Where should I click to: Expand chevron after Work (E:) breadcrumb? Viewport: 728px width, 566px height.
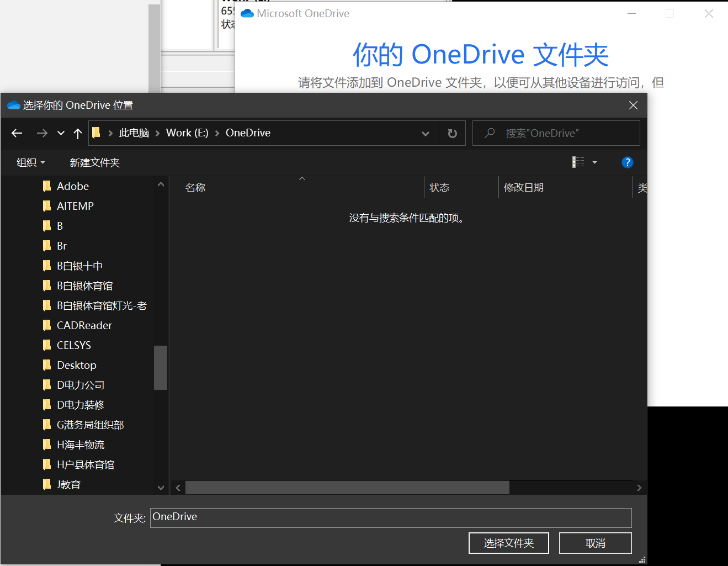click(x=217, y=133)
